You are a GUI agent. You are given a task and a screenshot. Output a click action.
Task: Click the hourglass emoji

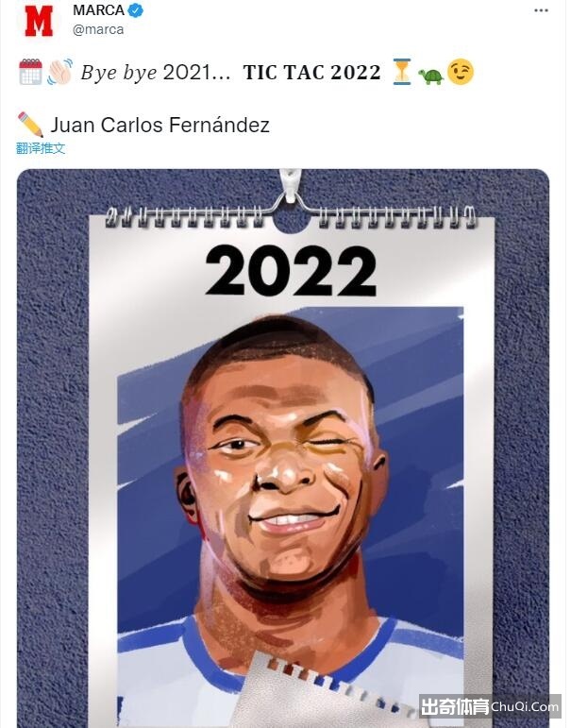(402, 72)
